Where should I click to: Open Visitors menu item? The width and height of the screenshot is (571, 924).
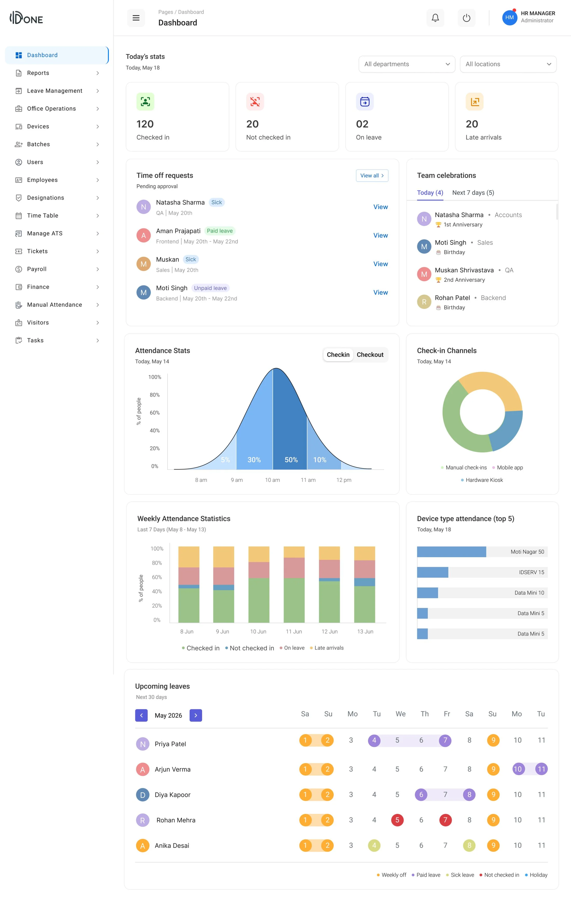(57, 323)
